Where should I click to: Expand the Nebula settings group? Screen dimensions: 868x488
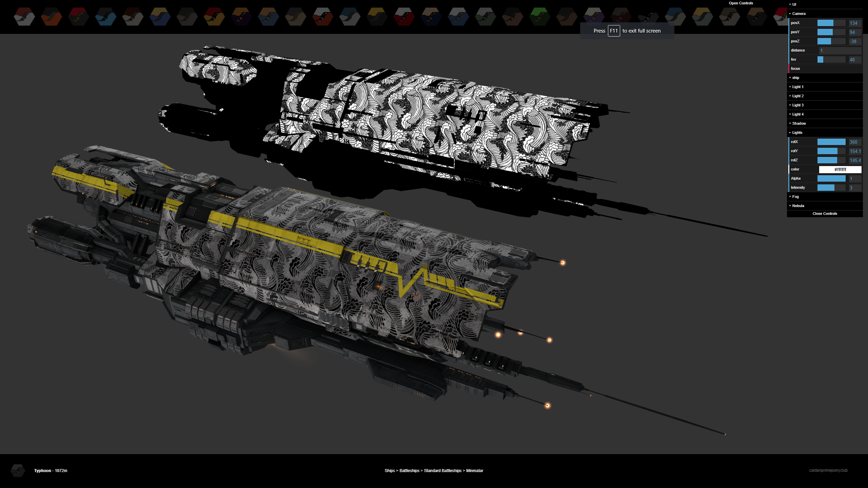coord(798,206)
